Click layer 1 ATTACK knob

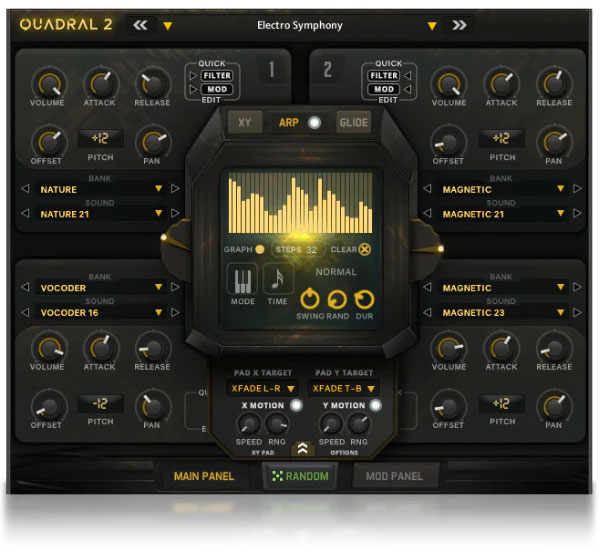pos(101,83)
